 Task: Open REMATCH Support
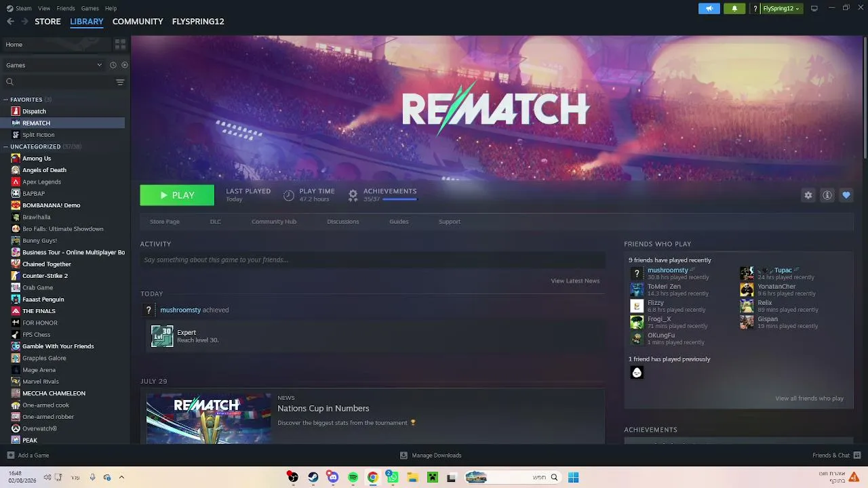coord(450,222)
